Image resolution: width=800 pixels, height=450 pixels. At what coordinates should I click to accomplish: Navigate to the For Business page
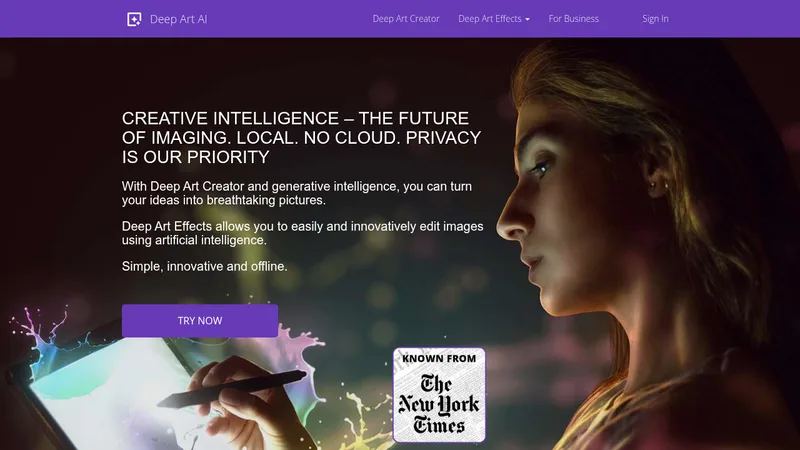point(573,19)
